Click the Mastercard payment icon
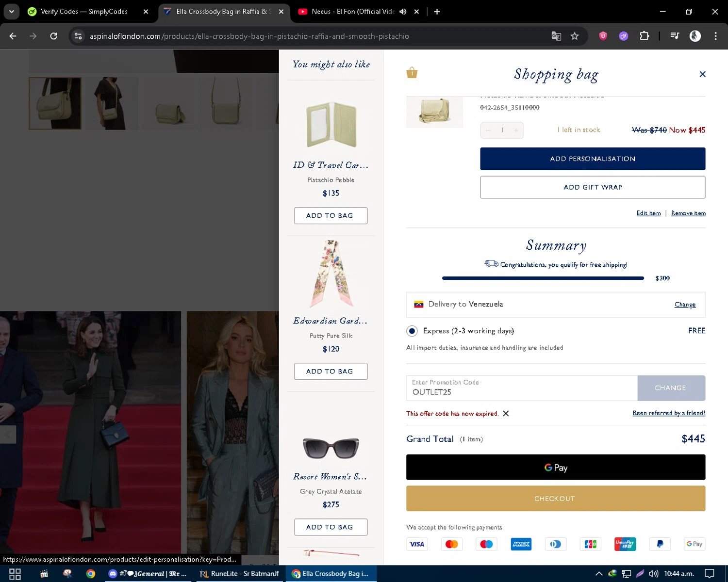Screen dimensions: 728x582 pyautogui.click(x=451, y=544)
